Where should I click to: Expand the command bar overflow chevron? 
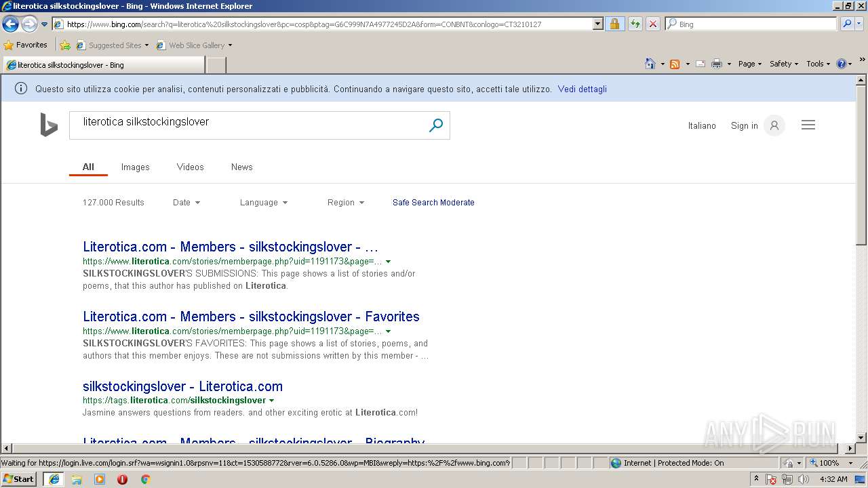[x=863, y=60]
